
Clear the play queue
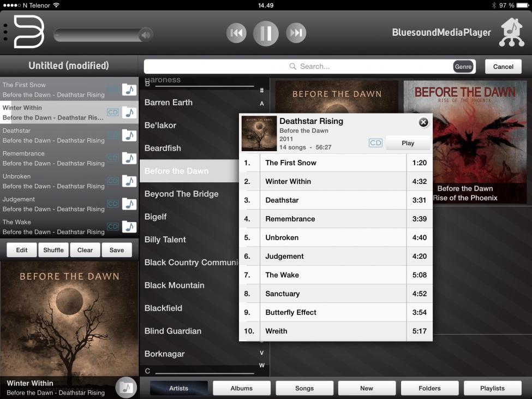coord(85,250)
